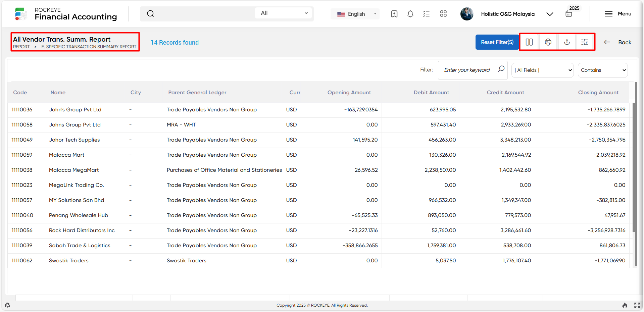This screenshot has height=312, width=644.
Task: Click the search magnifier icon in top bar
Action: pos(150,13)
